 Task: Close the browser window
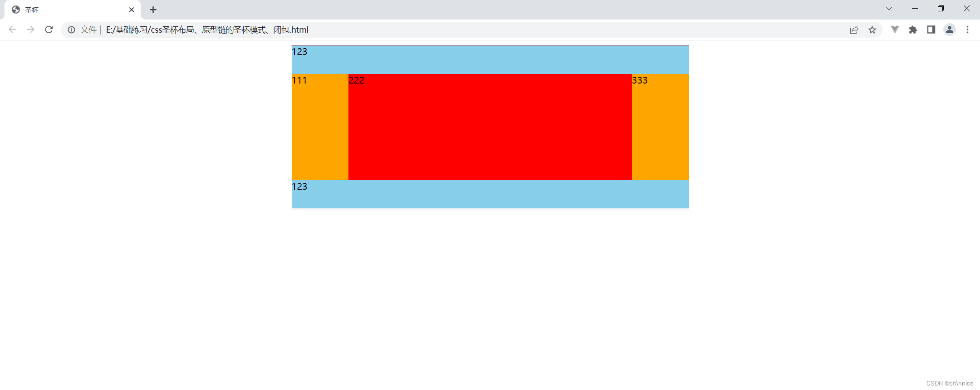tap(967, 9)
